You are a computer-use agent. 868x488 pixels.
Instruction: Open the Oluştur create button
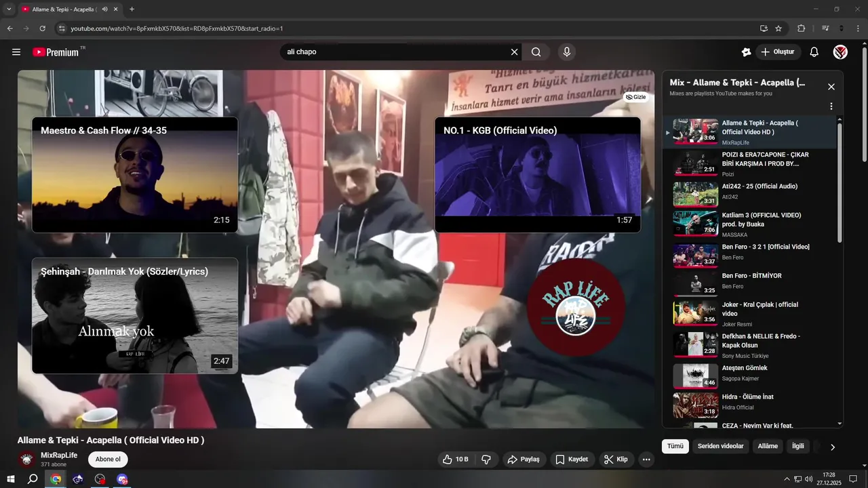779,52
